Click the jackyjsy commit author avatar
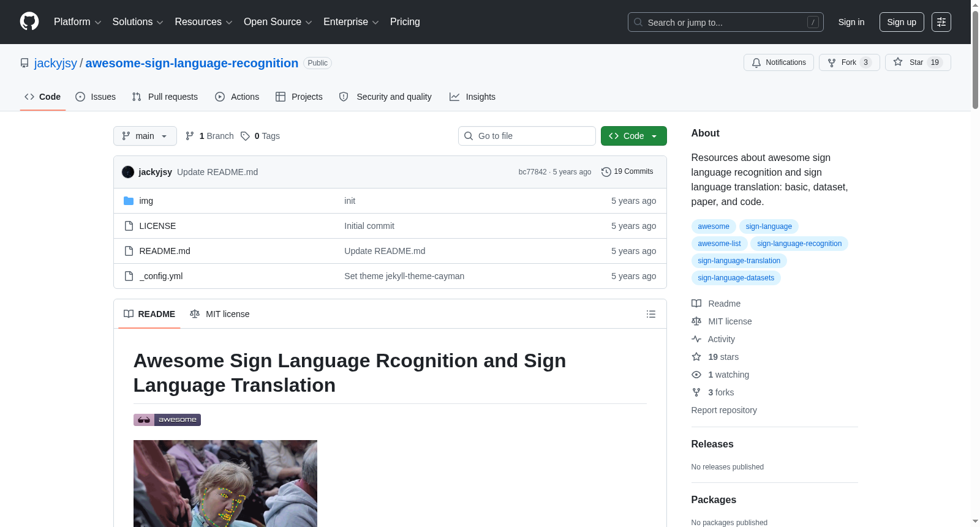Viewport: 980px width, 527px height. pos(128,172)
